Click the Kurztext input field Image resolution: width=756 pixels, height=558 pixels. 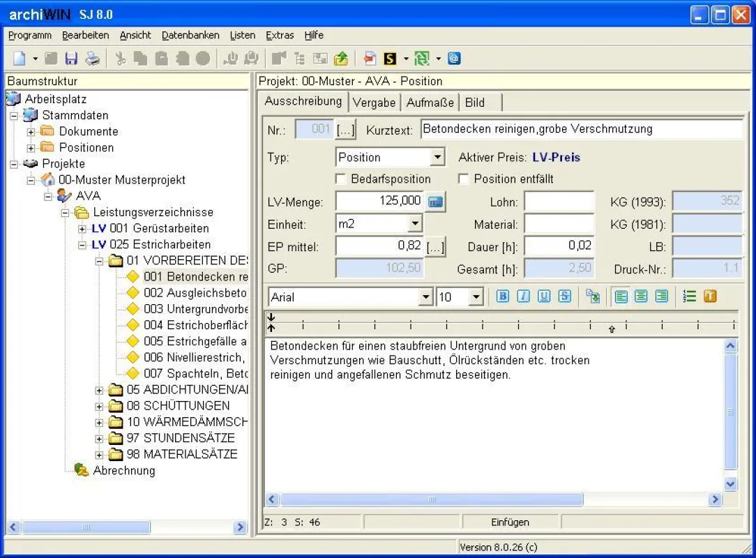(582, 129)
